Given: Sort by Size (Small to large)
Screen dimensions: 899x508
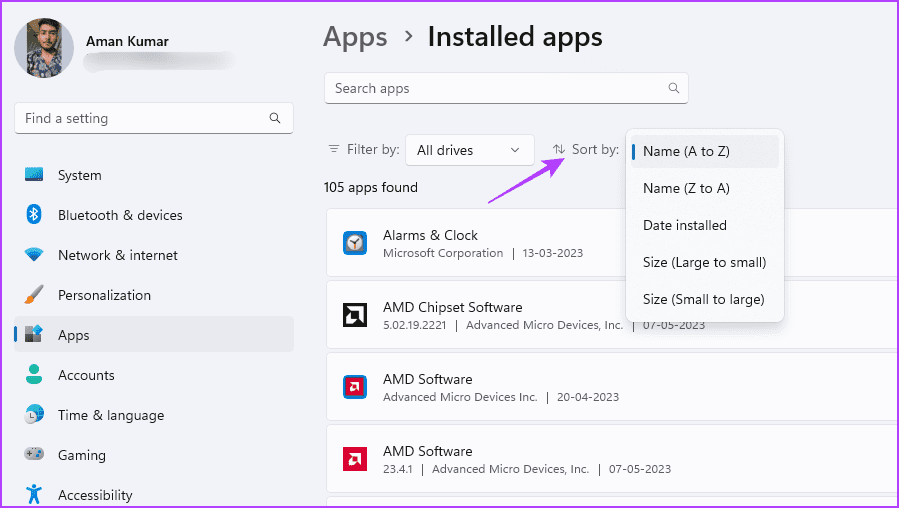Looking at the screenshot, I should 705,299.
